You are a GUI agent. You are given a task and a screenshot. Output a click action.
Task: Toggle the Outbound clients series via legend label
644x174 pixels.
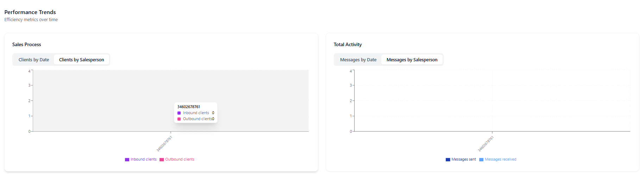(180, 159)
